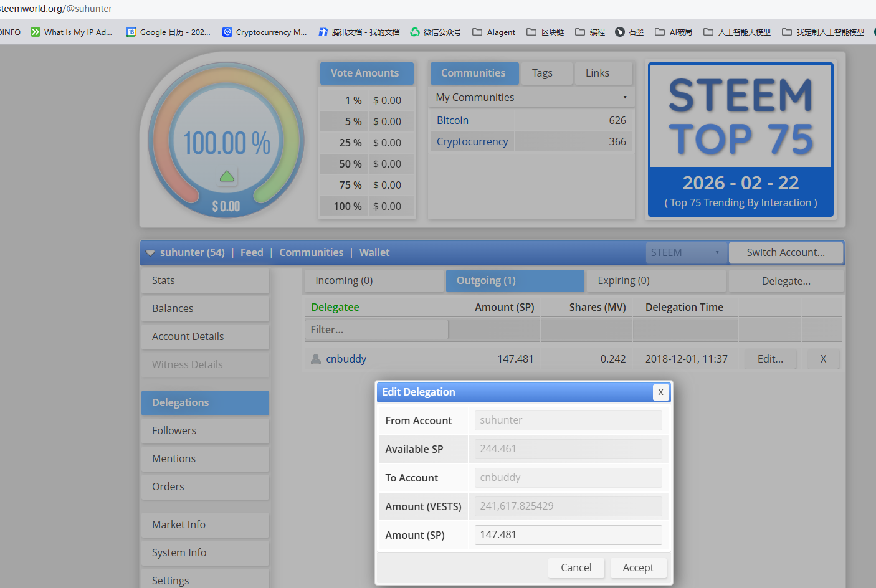Viewport: 876px width, 588px height.
Task: Click the Amount (VESTS) field in dialog
Action: pos(568,506)
